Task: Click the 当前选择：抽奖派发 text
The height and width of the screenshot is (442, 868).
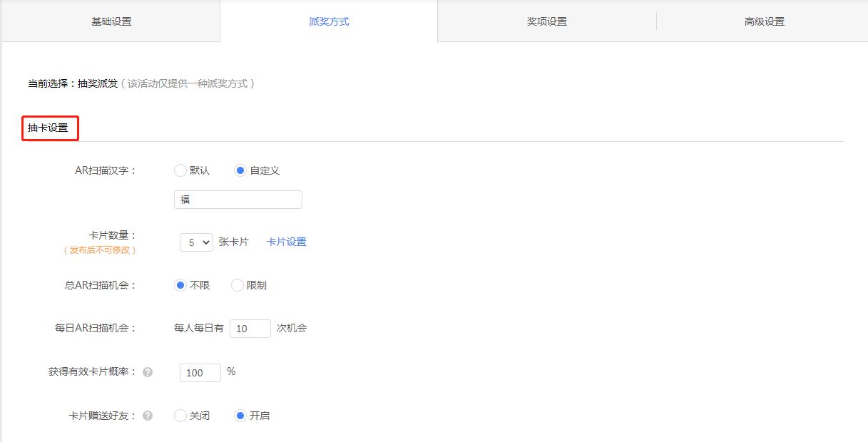Action: tap(73, 83)
